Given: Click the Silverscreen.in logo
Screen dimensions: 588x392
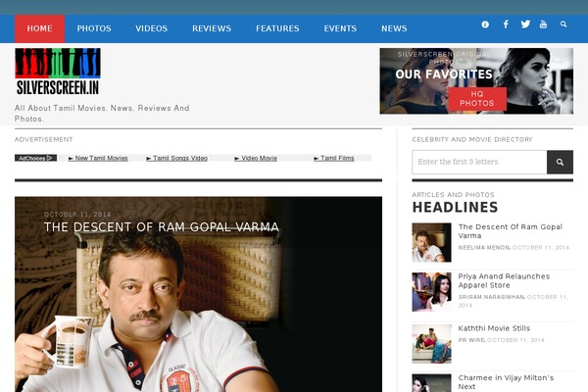Looking at the screenshot, I should (58, 72).
